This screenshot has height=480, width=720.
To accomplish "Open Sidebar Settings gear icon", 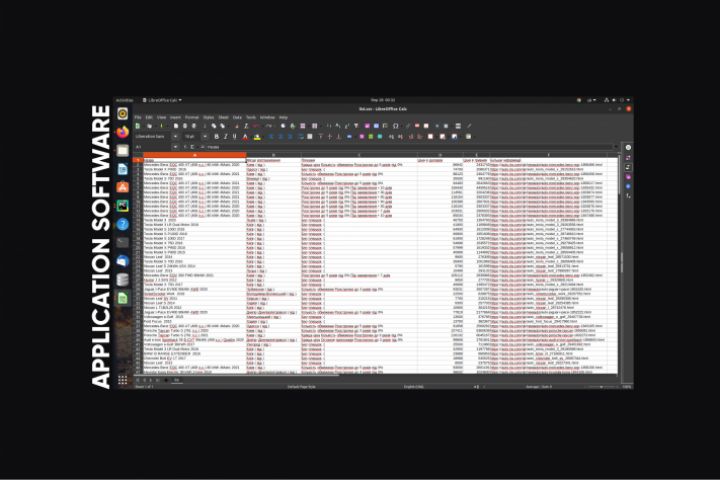I will [x=628, y=147].
